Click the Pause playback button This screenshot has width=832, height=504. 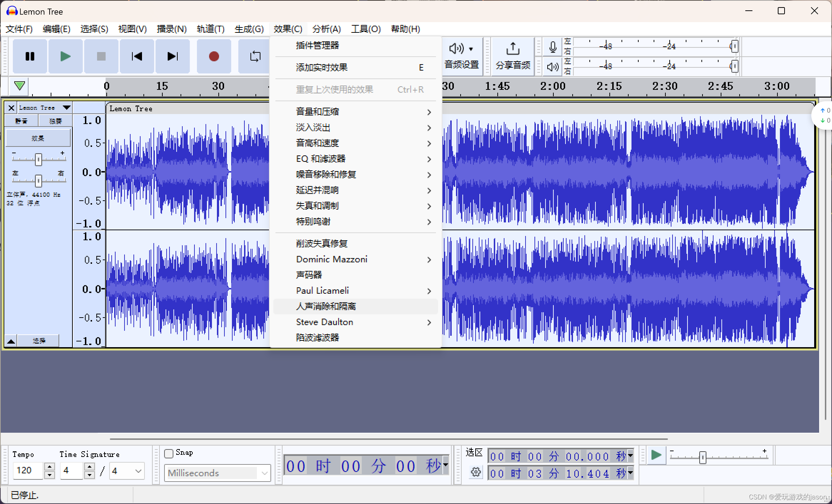click(30, 56)
